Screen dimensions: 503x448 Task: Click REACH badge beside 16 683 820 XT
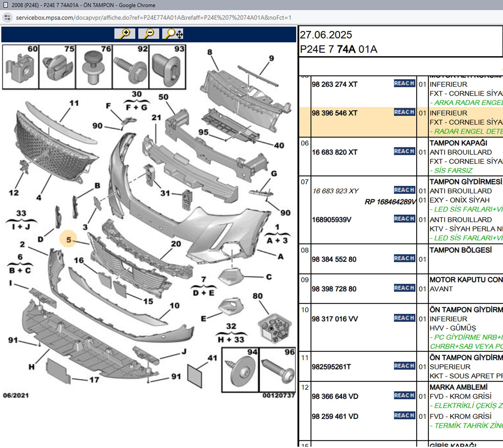click(x=404, y=151)
